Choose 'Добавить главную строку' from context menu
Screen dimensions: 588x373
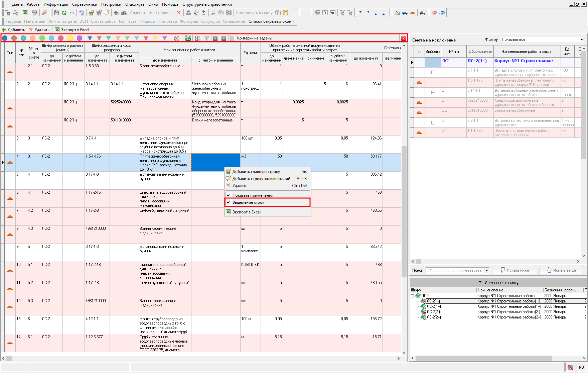[268, 172]
